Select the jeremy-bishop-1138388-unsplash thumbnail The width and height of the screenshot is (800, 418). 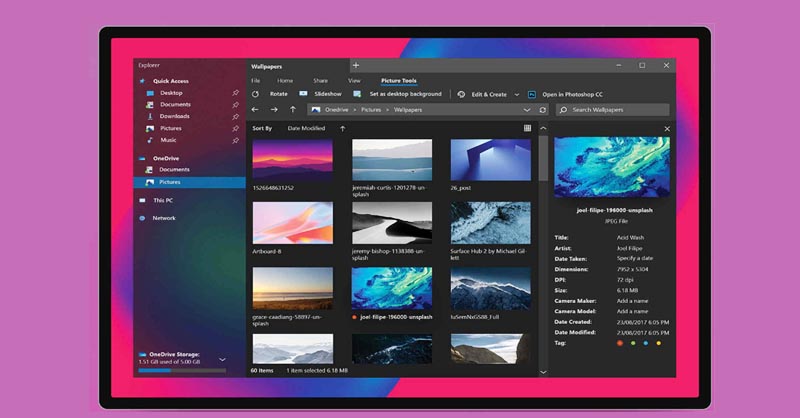click(392, 223)
